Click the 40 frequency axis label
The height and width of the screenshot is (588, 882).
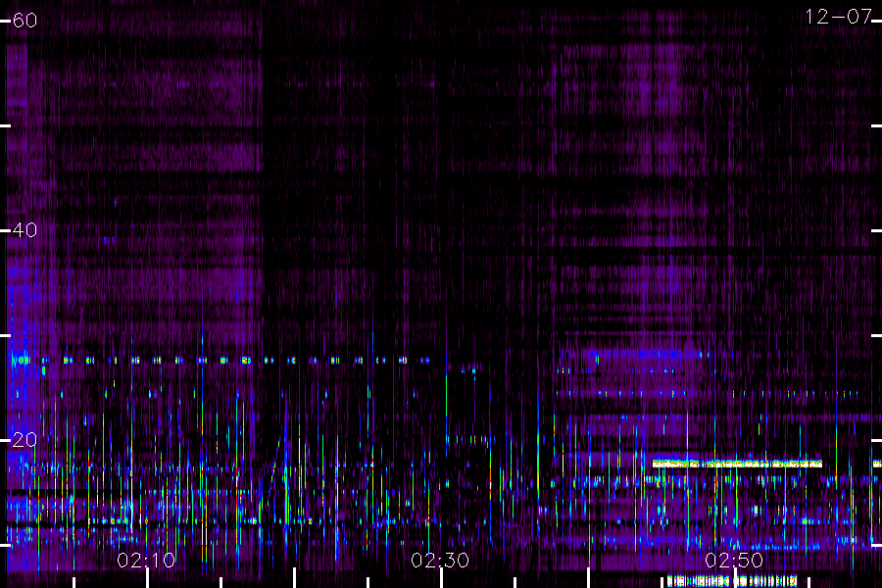pos(24,230)
